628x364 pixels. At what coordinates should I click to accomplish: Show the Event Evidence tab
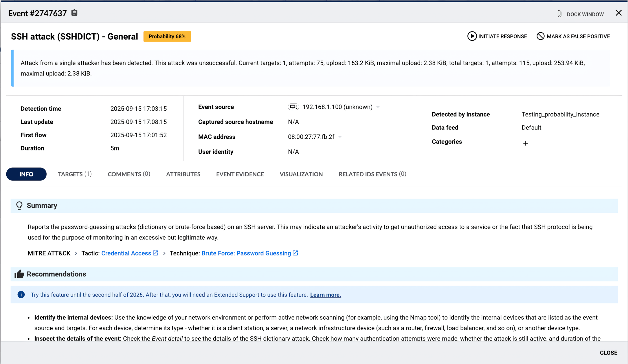(240, 174)
